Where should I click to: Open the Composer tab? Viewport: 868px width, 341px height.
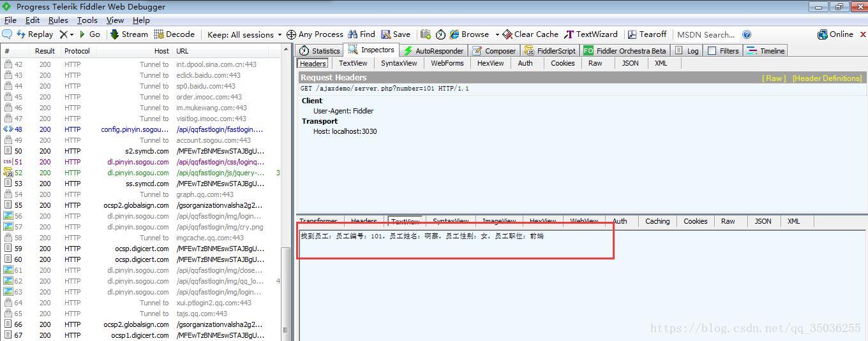click(x=494, y=50)
